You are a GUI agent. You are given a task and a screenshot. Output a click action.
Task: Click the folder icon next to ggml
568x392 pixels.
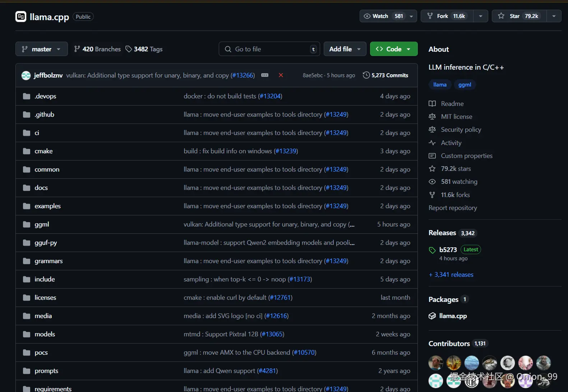tap(27, 224)
